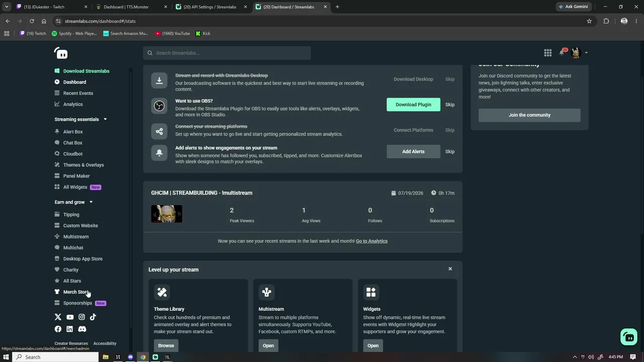The width and height of the screenshot is (644, 362).
Task: Open the tab search dropdown in Chrome
Action: pos(7,7)
